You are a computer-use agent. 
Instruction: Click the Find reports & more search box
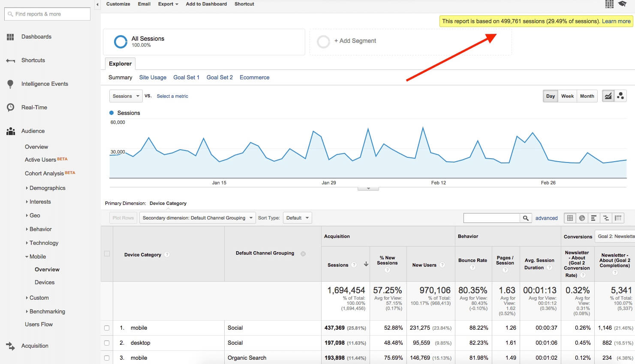[47, 14]
